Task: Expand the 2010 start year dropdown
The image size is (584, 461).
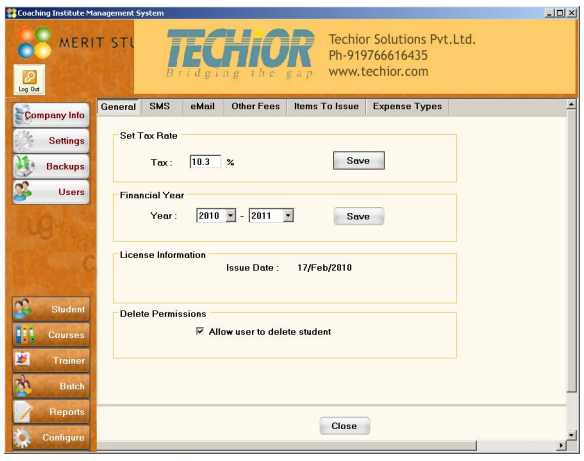Action: tap(231, 216)
